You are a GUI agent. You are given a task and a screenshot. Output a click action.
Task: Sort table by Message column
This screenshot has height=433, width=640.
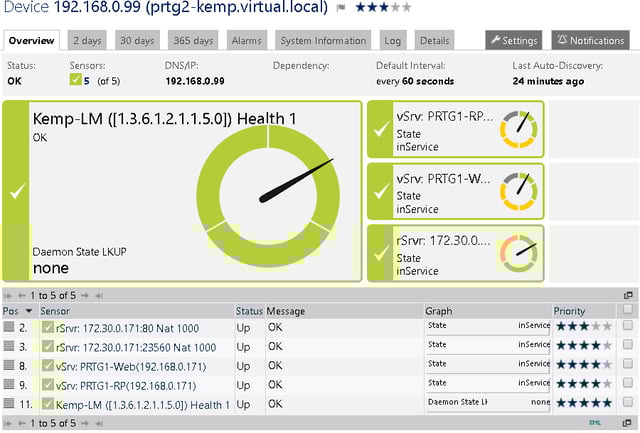point(286,311)
